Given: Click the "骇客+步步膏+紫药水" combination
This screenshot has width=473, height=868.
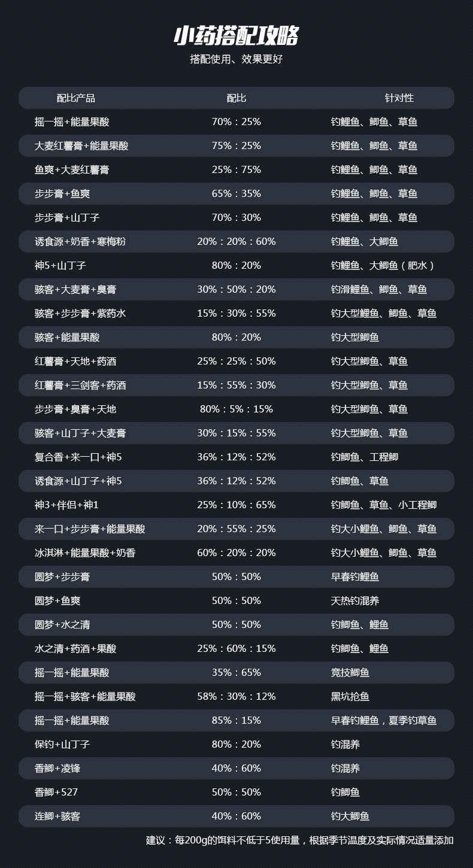Looking at the screenshot, I should click(80, 313).
